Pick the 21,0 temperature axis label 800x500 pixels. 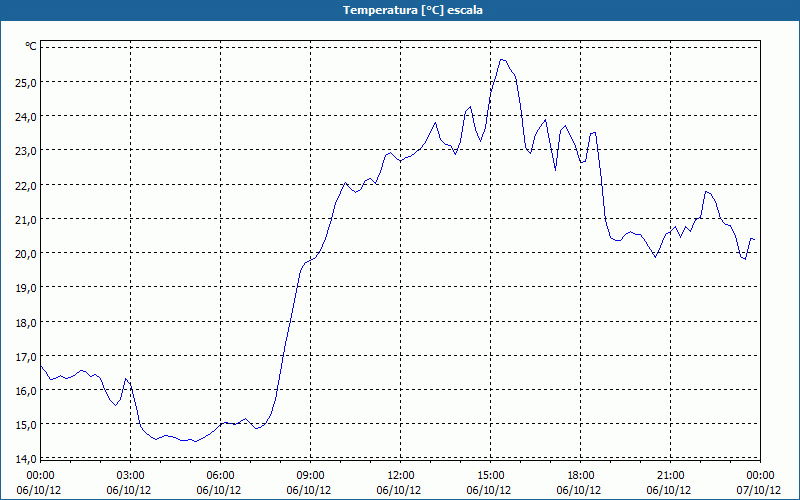[x=26, y=219]
